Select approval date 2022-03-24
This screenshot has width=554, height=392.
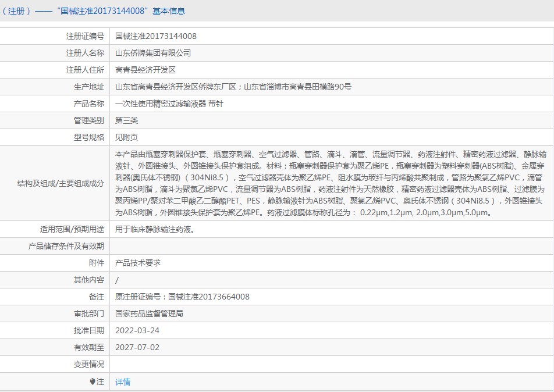pos(137,330)
